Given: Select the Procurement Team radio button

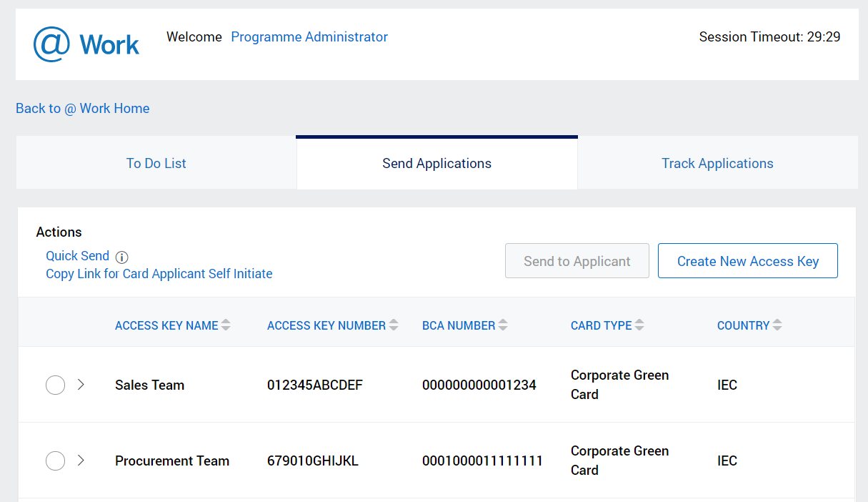Looking at the screenshot, I should [55, 461].
